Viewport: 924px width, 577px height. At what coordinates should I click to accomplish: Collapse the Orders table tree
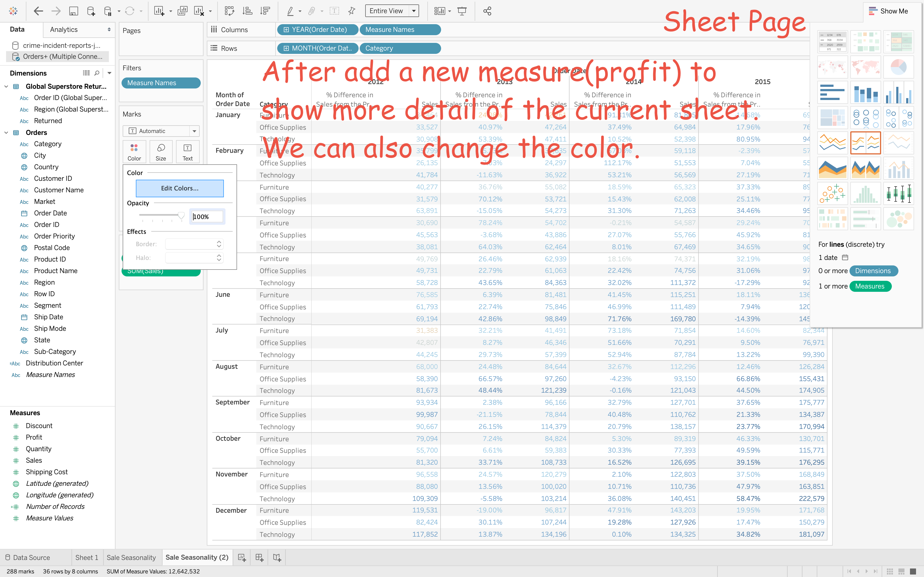6,132
